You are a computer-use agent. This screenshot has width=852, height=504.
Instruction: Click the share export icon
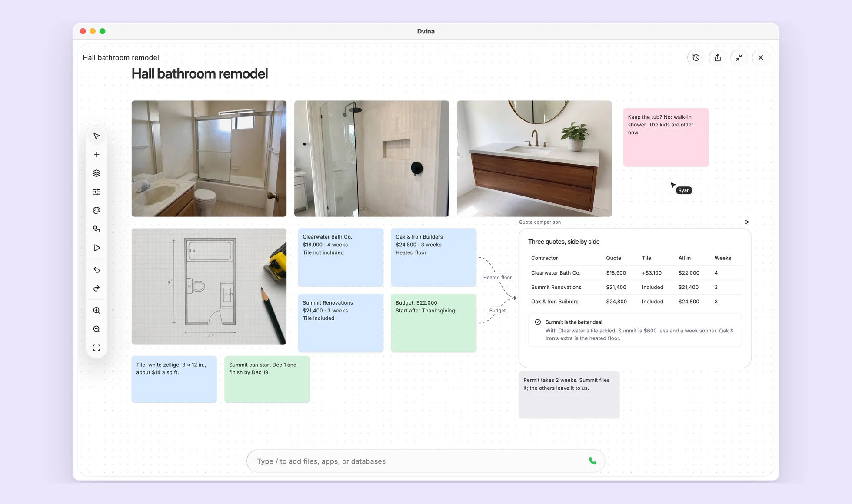tap(718, 57)
